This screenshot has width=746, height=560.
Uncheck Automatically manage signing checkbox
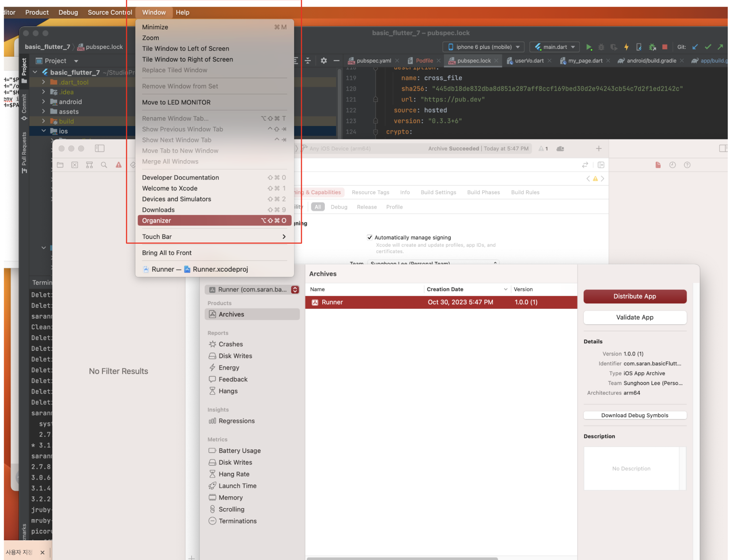(370, 237)
